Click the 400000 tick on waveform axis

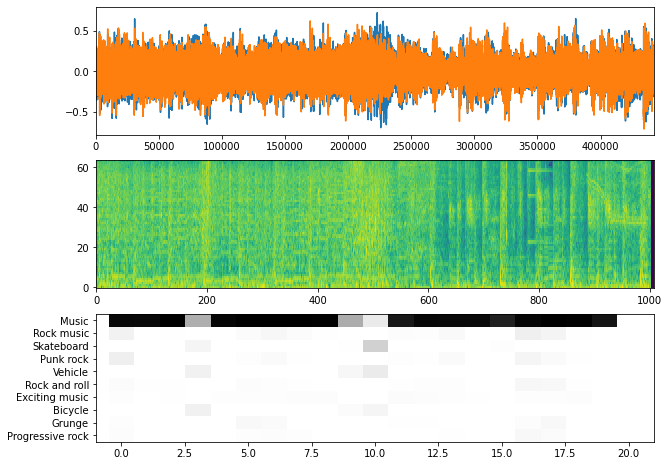point(600,146)
